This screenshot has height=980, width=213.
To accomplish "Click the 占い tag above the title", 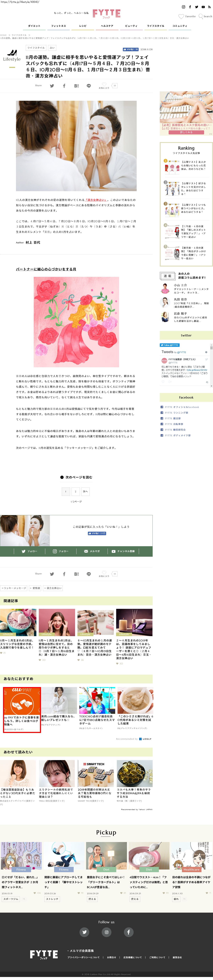I will 52,48.
